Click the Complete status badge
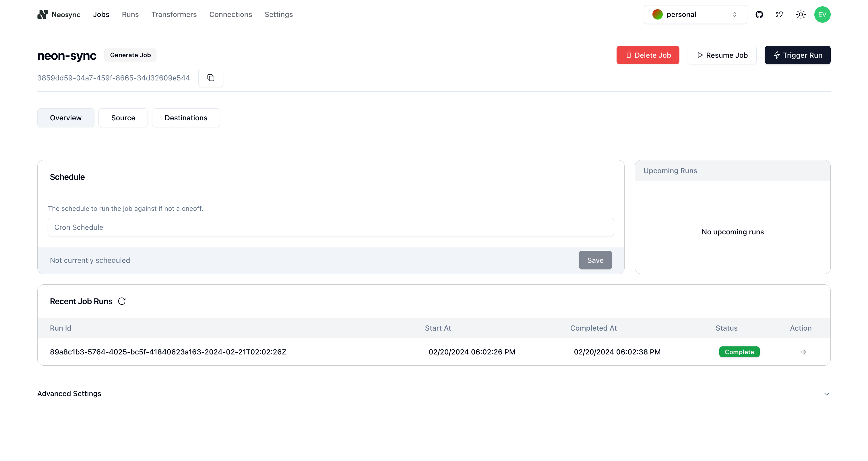The image size is (868, 461). (x=739, y=352)
